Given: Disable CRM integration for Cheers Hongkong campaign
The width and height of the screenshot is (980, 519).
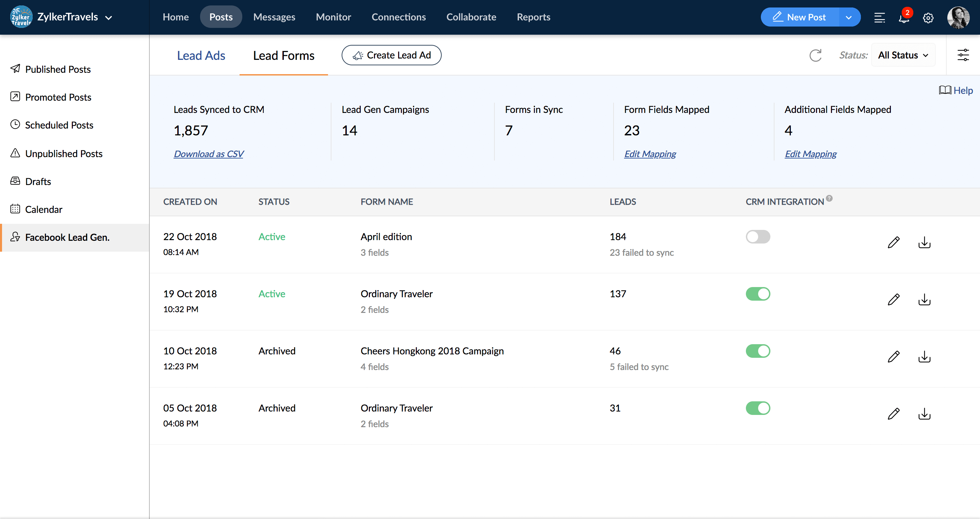Looking at the screenshot, I should [x=758, y=351].
